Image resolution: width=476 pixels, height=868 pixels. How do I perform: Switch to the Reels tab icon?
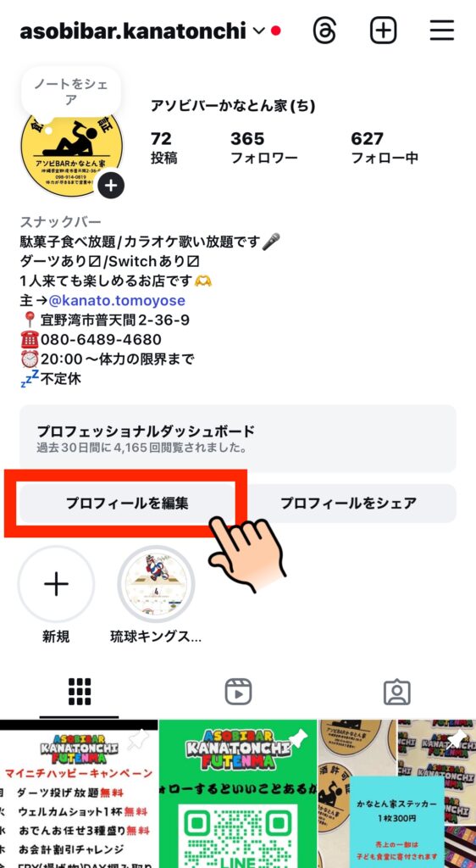(x=238, y=692)
